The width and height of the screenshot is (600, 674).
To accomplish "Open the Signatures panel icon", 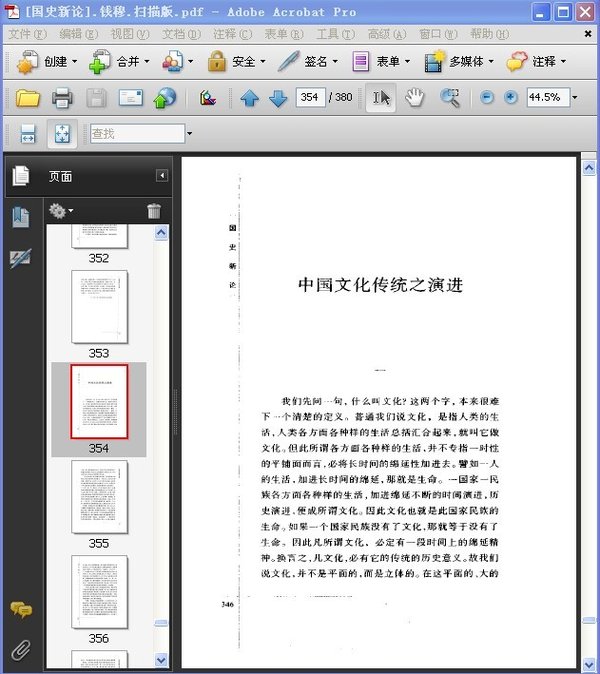I will point(20,258).
